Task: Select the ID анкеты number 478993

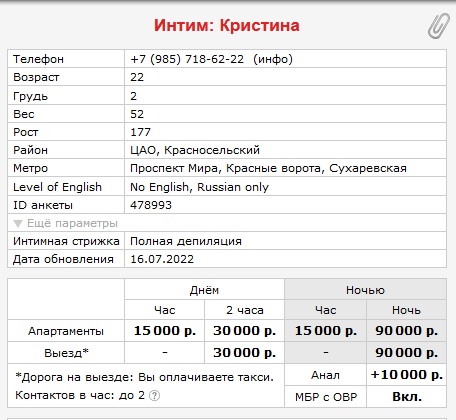Action: coord(151,205)
